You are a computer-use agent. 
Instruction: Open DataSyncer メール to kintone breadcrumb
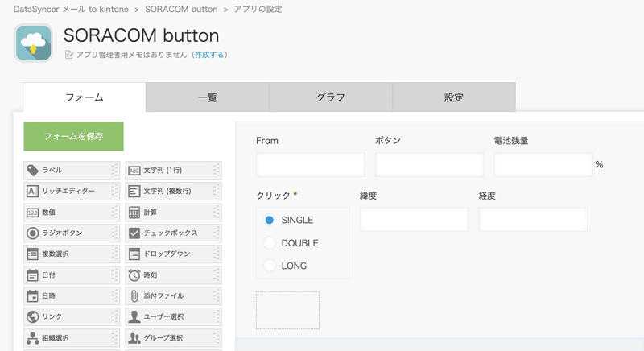click(x=71, y=9)
